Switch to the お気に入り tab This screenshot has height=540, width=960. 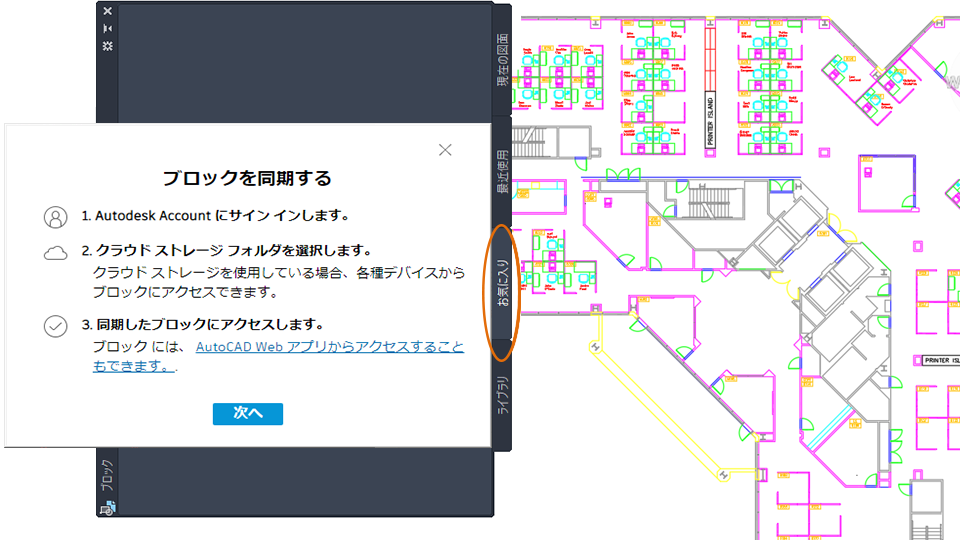coord(502,283)
